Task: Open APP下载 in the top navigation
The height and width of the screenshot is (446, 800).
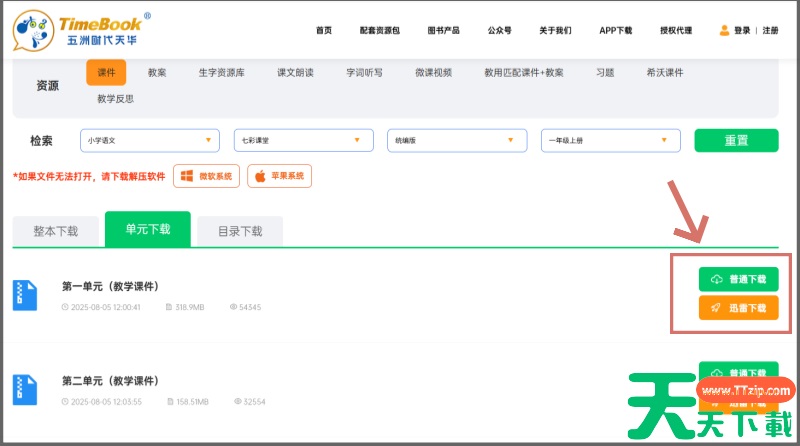Action: (x=615, y=31)
